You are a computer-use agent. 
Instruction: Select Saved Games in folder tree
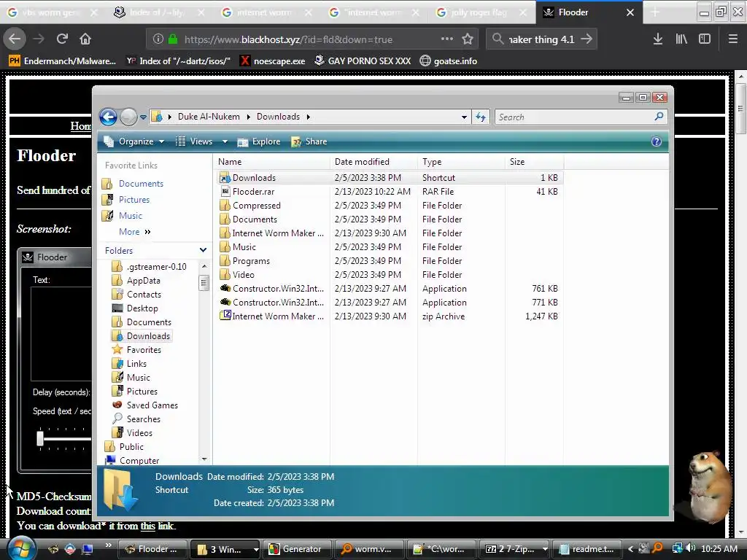[x=152, y=405]
